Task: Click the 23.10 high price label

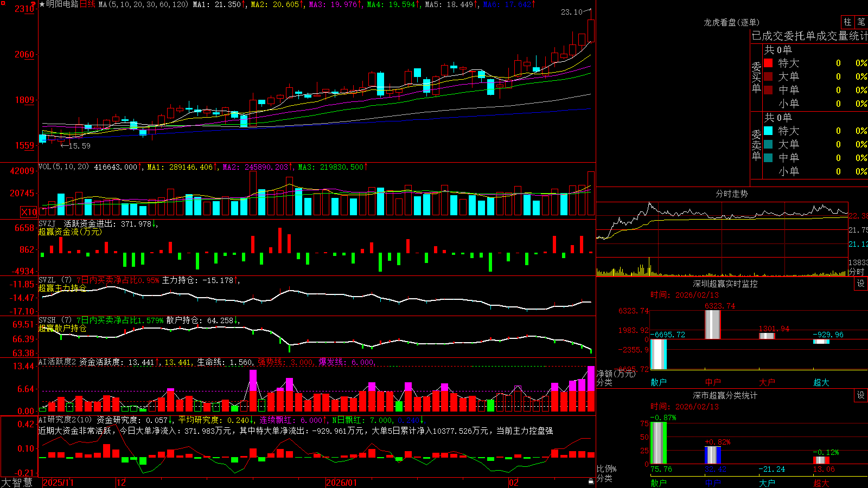Action: click(572, 12)
